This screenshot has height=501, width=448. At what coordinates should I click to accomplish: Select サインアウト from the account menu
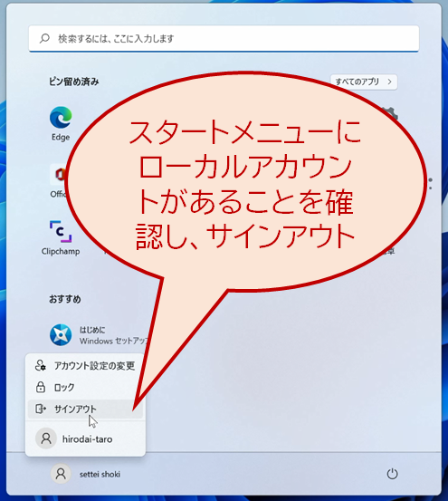[85, 409]
